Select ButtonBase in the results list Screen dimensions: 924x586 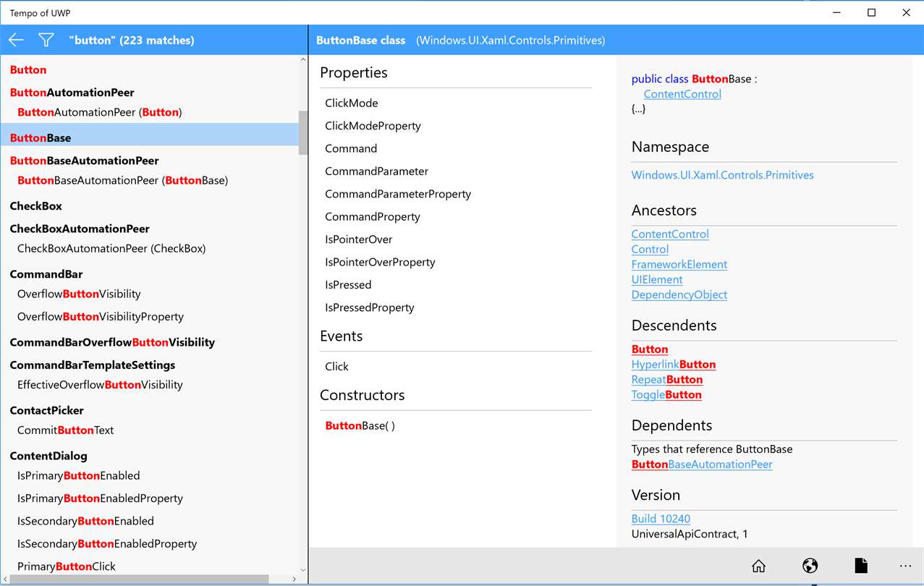(x=41, y=137)
